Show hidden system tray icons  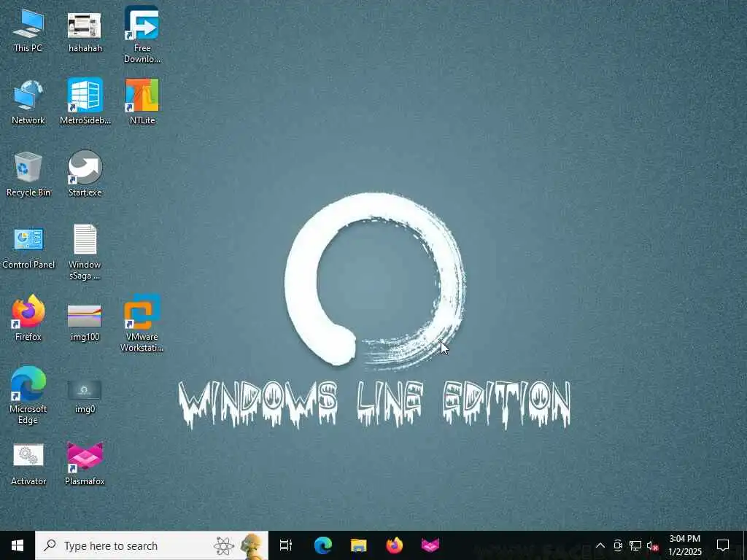(x=600, y=545)
